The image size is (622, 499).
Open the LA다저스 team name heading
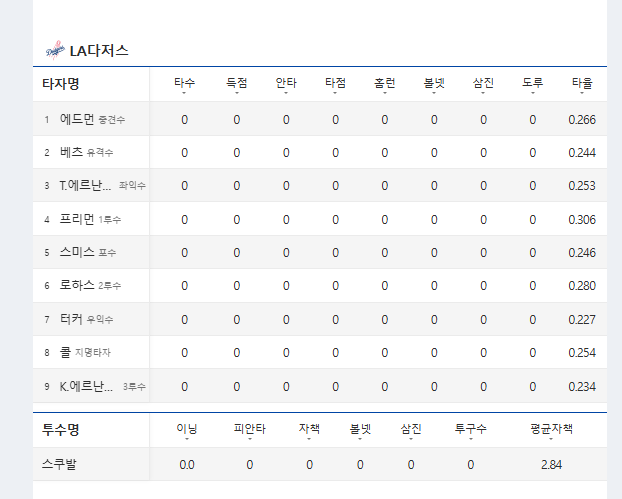point(99,51)
